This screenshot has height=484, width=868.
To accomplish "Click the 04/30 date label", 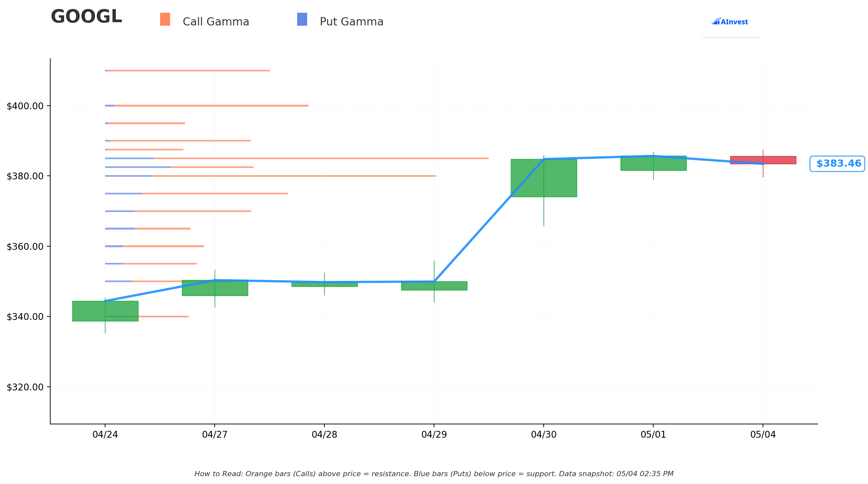I will pyautogui.click(x=544, y=435).
